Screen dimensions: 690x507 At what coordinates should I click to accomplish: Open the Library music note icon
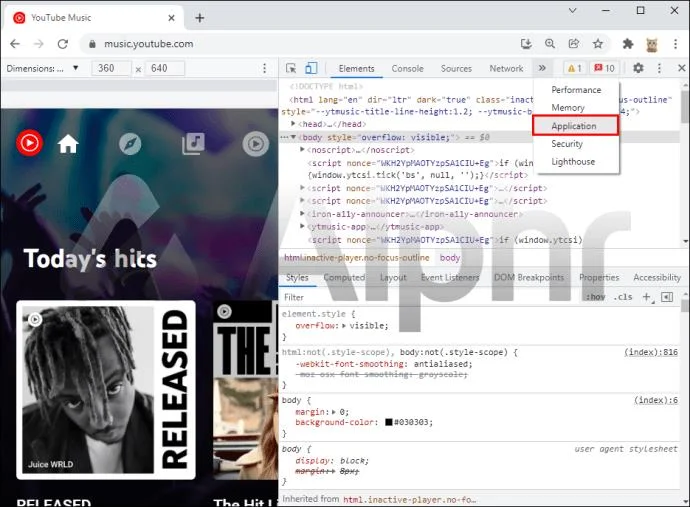pos(193,143)
